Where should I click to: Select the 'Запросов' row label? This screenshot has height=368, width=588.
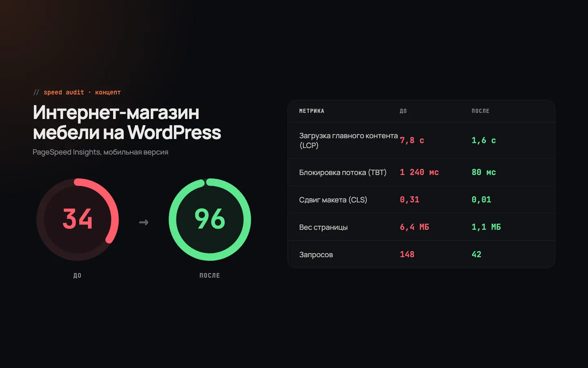coord(316,255)
